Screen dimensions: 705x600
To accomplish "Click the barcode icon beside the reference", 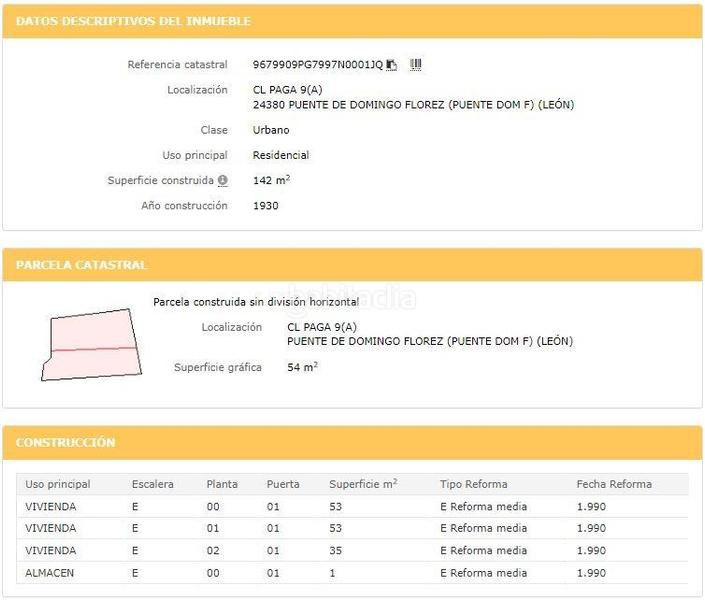I will tap(416, 65).
